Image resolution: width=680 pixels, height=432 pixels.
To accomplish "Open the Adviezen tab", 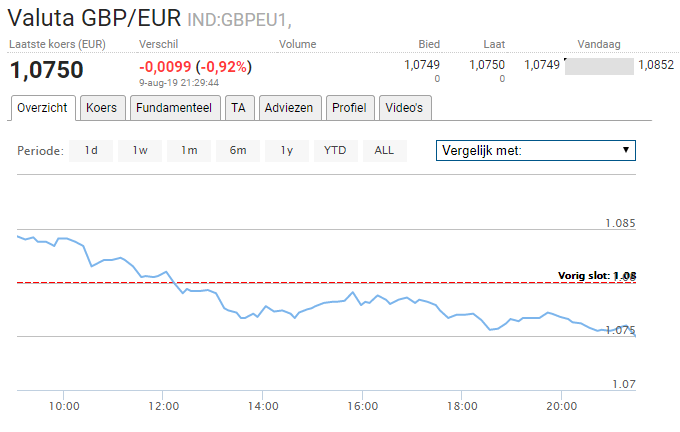I will pos(288,107).
